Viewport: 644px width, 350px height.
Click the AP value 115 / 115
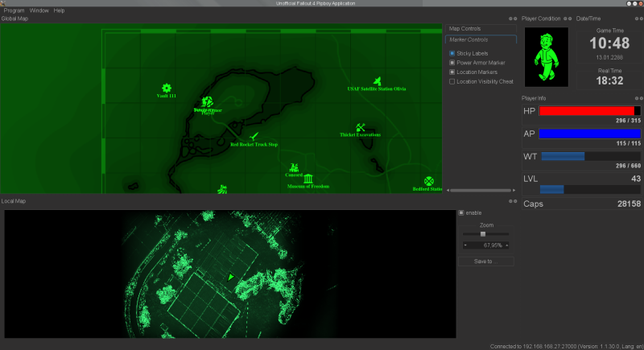pyautogui.click(x=629, y=143)
